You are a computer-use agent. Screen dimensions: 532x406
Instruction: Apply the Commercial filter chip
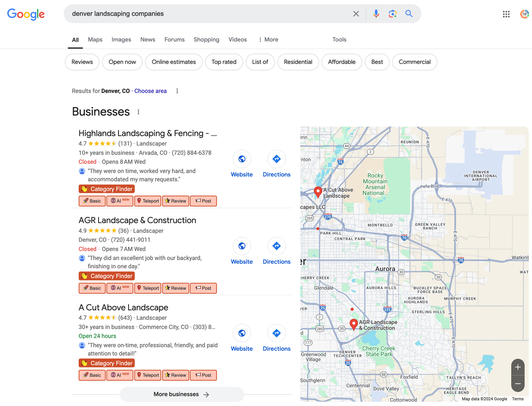(x=415, y=62)
